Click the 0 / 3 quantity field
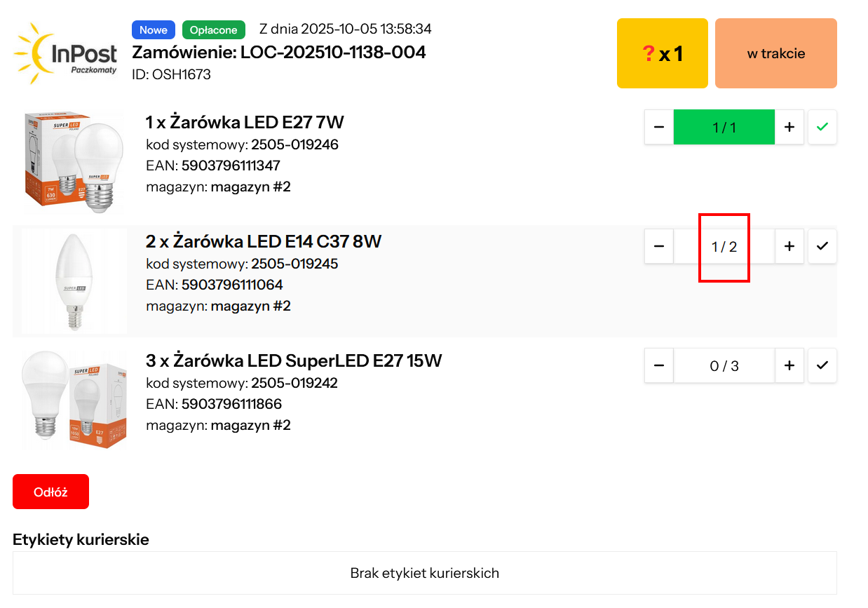 tap(724, 365)
